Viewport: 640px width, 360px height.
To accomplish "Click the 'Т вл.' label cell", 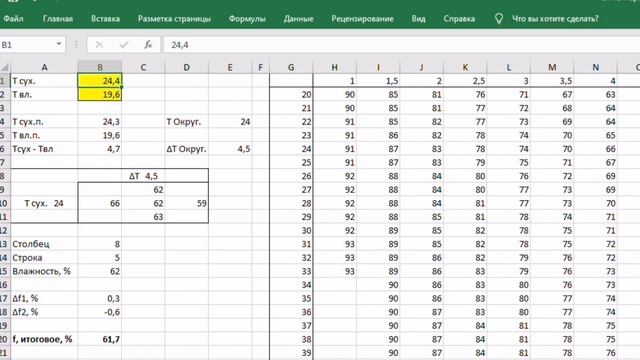I will pos(44,95).
